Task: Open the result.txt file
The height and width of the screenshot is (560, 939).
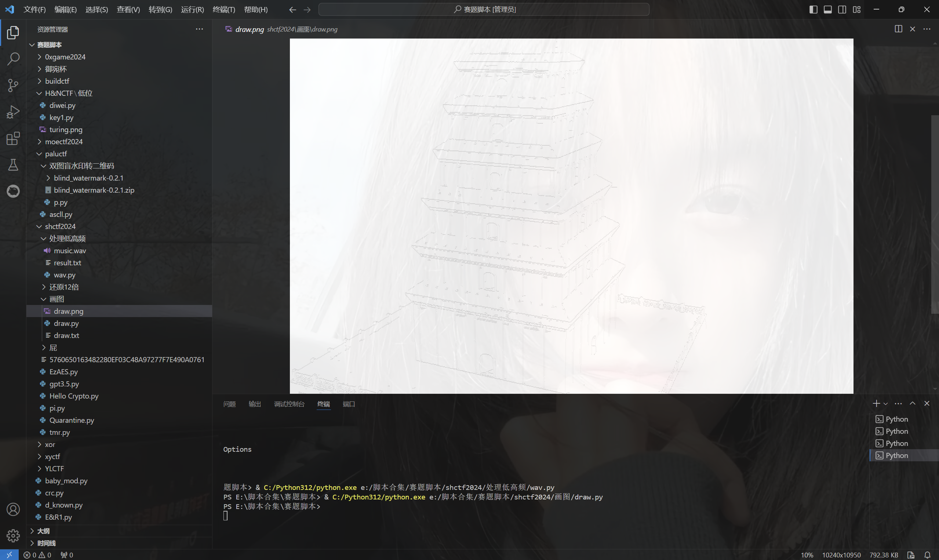Action: pos(119,263)
